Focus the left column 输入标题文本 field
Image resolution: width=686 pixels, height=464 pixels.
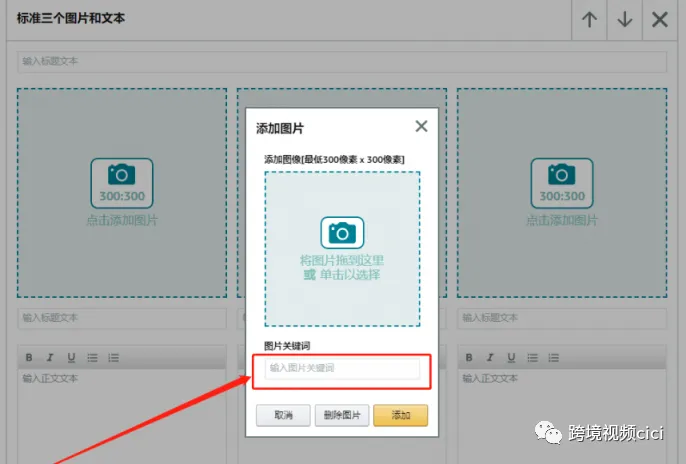(122, 318)
